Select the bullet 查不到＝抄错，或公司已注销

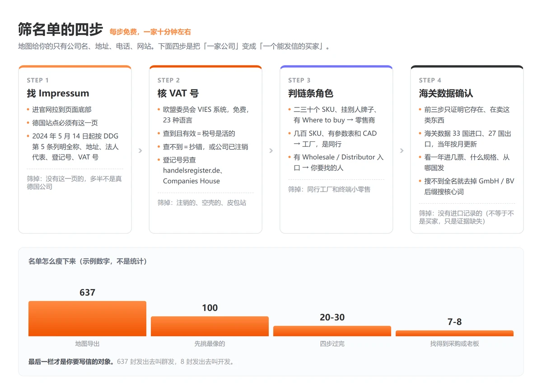point(206,147)
